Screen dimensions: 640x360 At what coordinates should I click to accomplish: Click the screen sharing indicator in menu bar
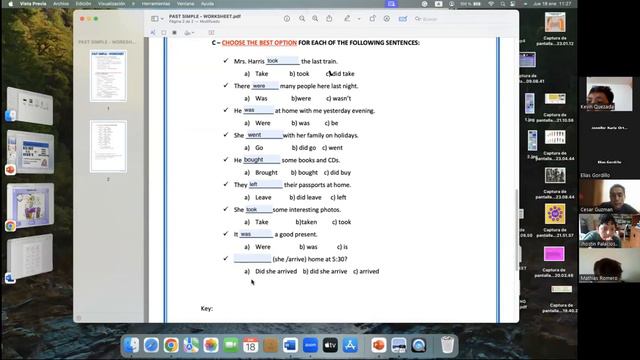391,4
